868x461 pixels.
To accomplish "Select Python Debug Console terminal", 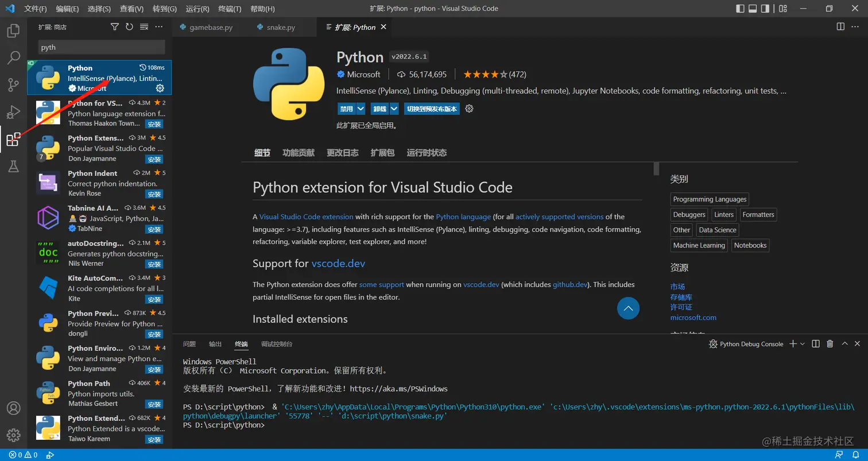I will click(746, 344).
